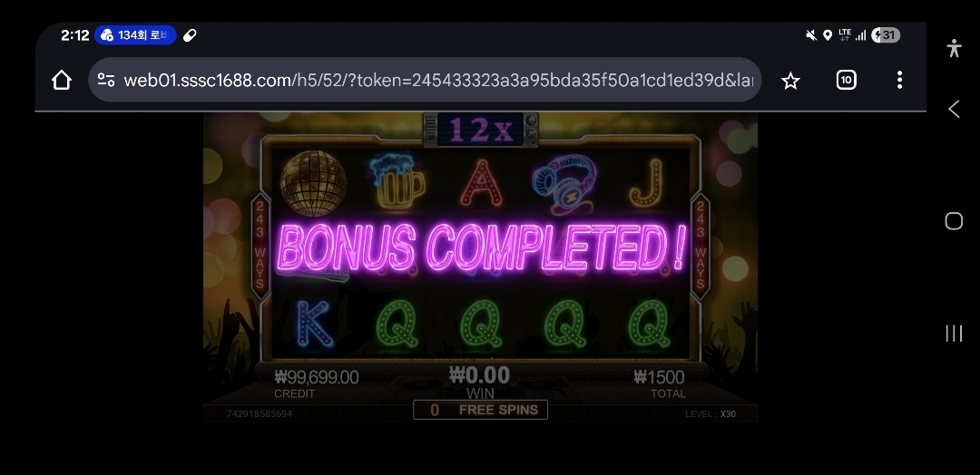Tap the Android back arrow
980x475 pixels.
coord(954,109)
